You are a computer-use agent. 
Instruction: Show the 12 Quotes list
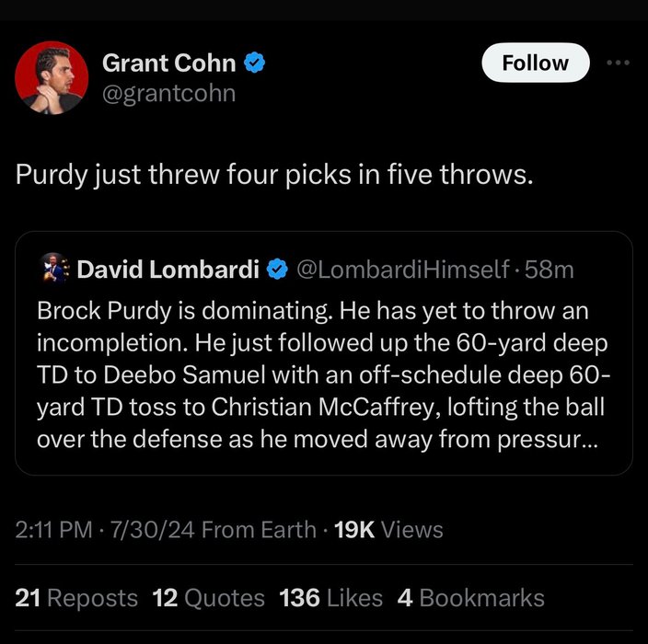(x=208, y=598)
